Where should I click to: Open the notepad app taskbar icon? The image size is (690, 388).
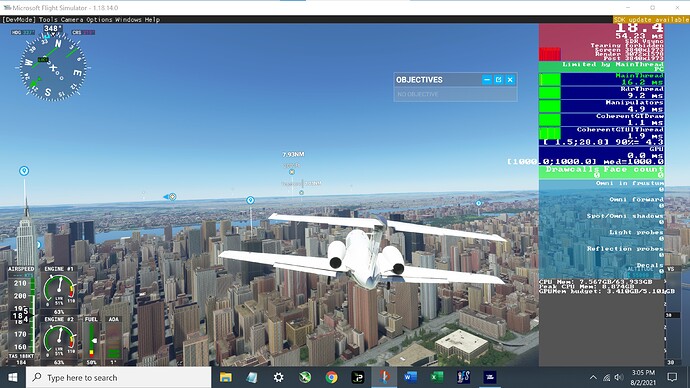pyautogui.click(x=252, y=377)
